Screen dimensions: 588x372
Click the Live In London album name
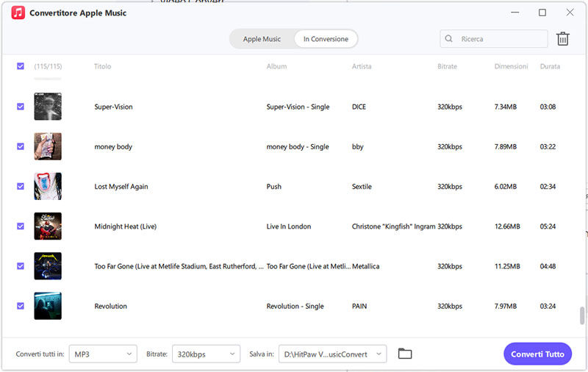point(288,226)
